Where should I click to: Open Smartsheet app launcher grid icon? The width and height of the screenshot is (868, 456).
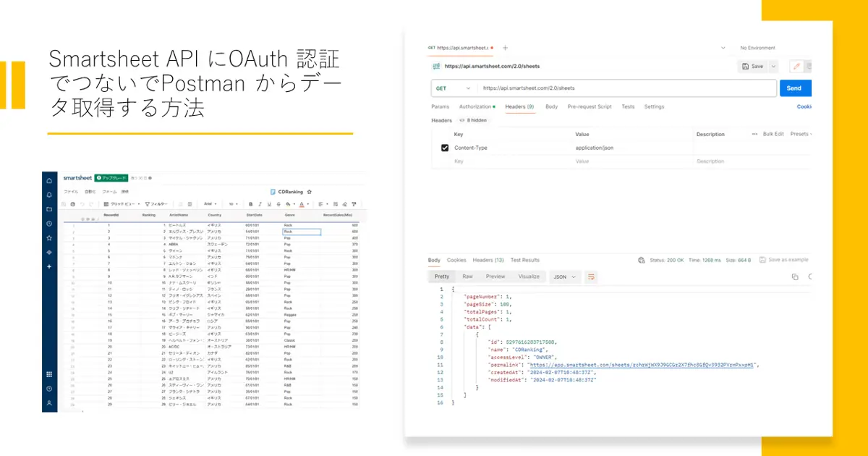tap(49, 374)
